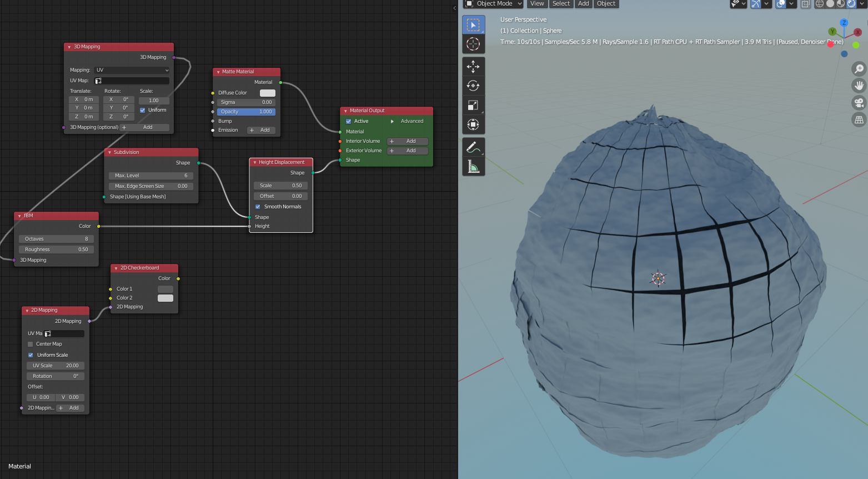868x479 pixels.
Task: Uncheck Smooth Normals in Height Displacement
Action: (258, 207)
